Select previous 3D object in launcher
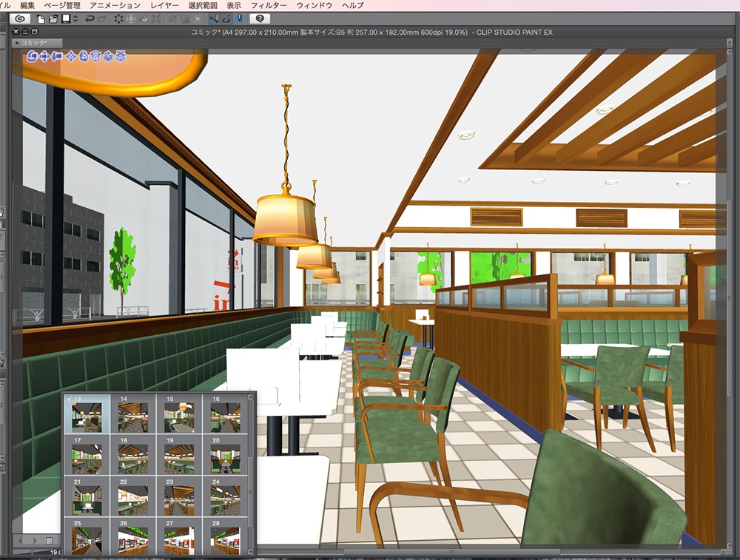 click(21, 540)
